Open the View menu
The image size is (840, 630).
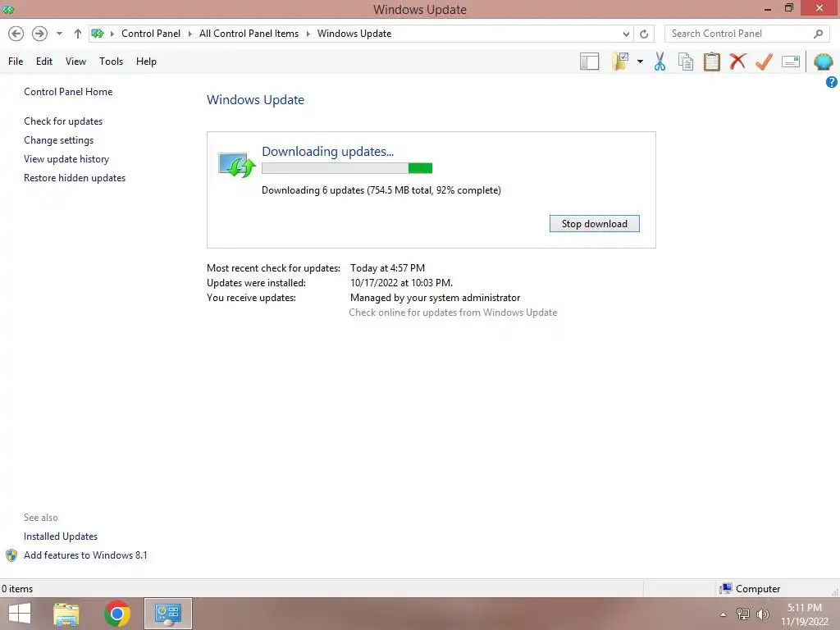(x=75, y=61)
